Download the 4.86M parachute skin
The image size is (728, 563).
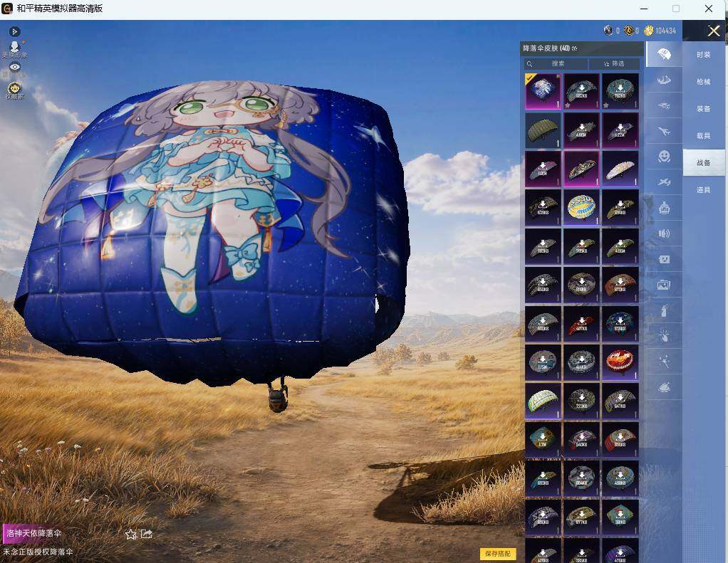click(x=581, y=130)
